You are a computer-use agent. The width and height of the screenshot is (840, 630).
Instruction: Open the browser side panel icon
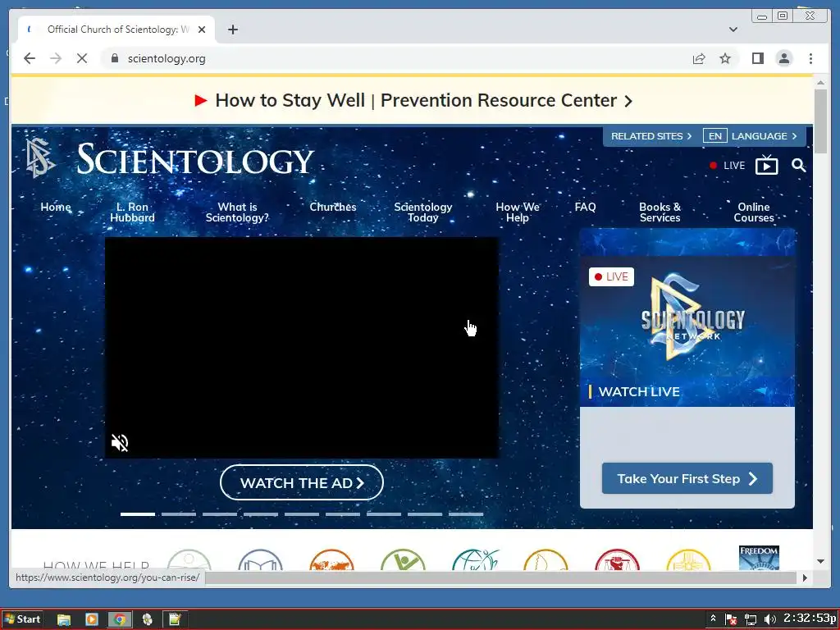point(757,58)
